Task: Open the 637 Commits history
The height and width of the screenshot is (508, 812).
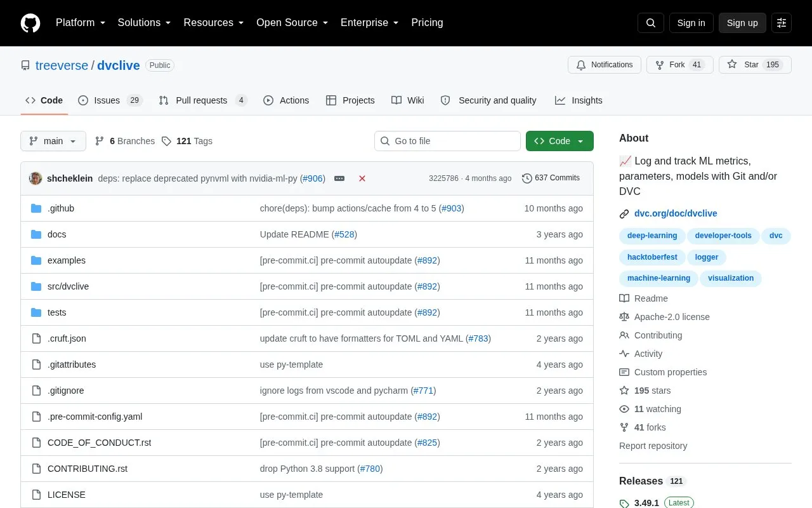Action: point(551,178)
